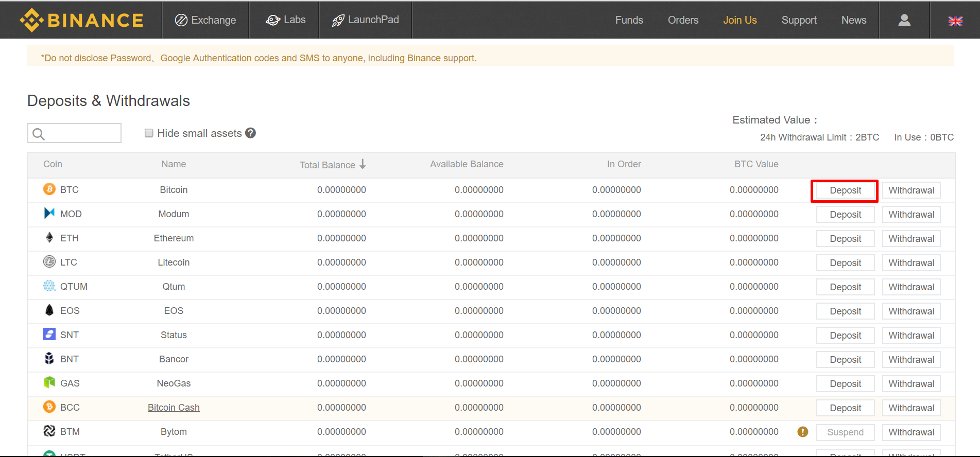
Task: Click the Binance logo in header
Action: click(x=81, y=20)
